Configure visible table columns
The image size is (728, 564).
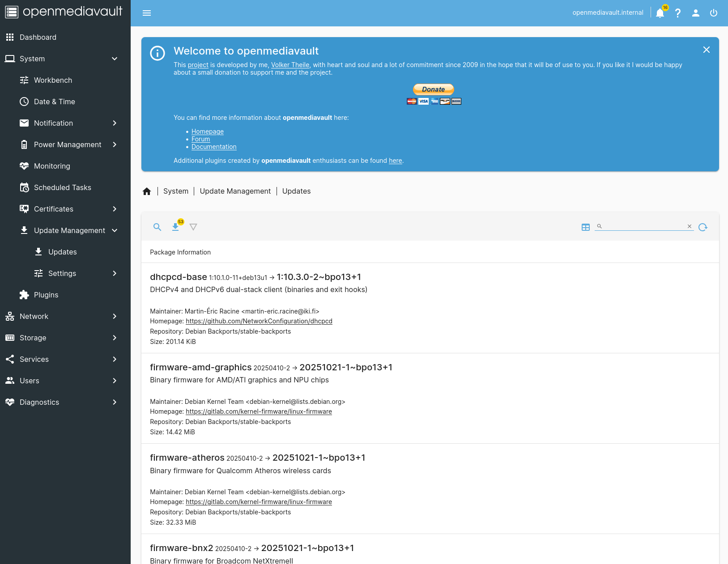[x=586, y=227]
